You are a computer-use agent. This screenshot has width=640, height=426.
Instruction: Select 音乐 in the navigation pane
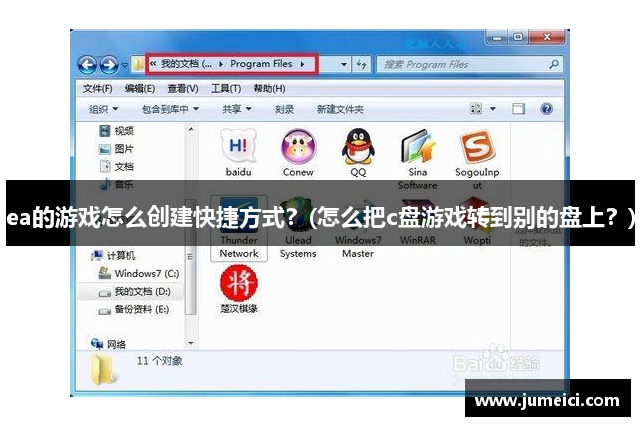tap(117, 184)
